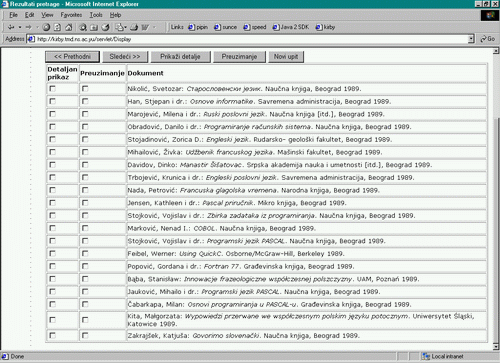
Task: Go to the Home page icon
Action: click(x=69, y=27)
